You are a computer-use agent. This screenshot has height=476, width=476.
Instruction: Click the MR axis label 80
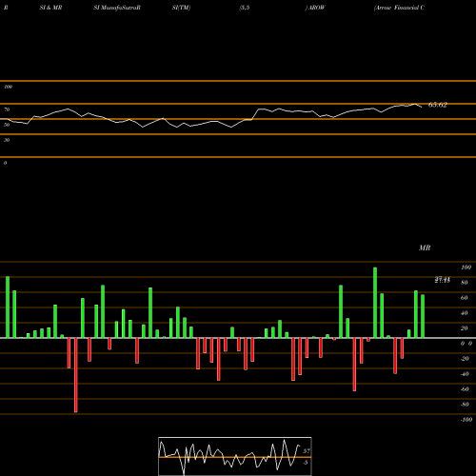click(x=464, y=283)
